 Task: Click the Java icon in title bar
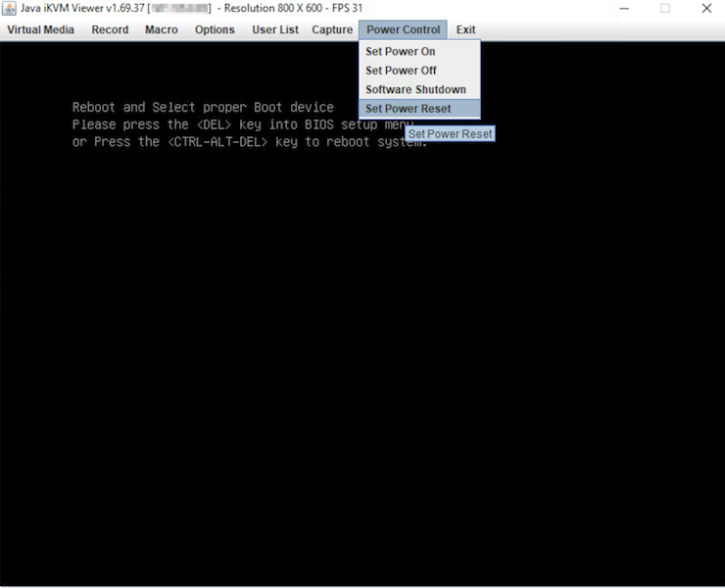(9, 8)
